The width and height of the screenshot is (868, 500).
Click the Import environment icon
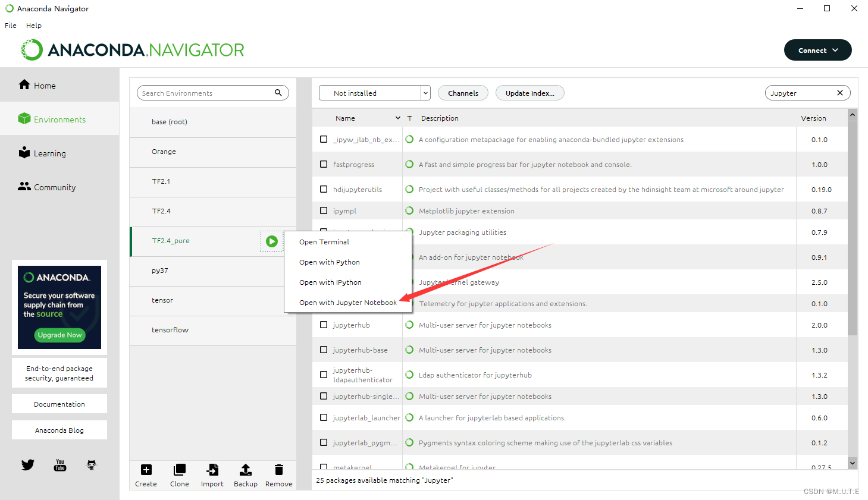(x=212, y=470)
